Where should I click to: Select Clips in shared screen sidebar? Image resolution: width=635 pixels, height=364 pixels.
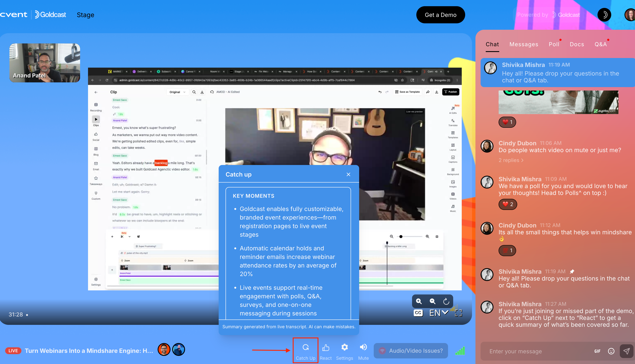tap(96, 121)
